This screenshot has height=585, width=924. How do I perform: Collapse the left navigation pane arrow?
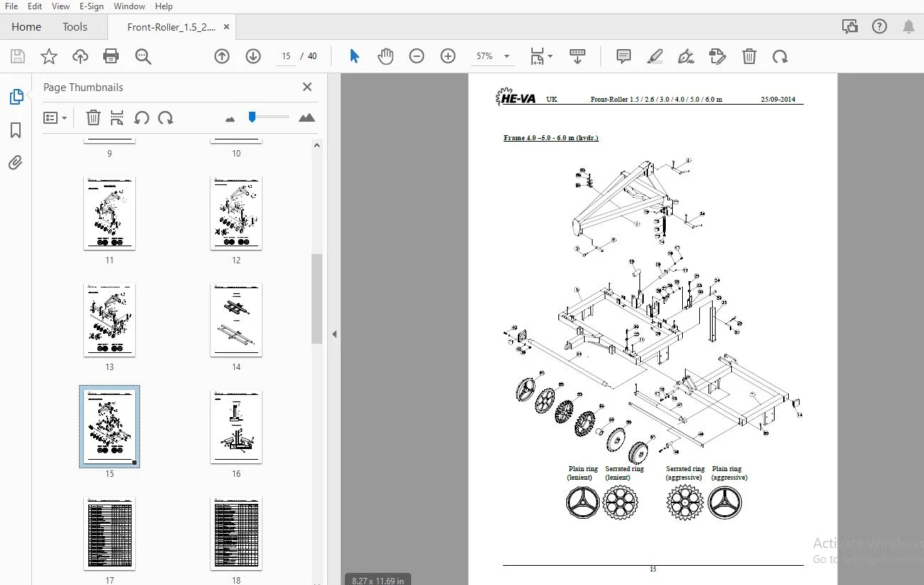334,334
